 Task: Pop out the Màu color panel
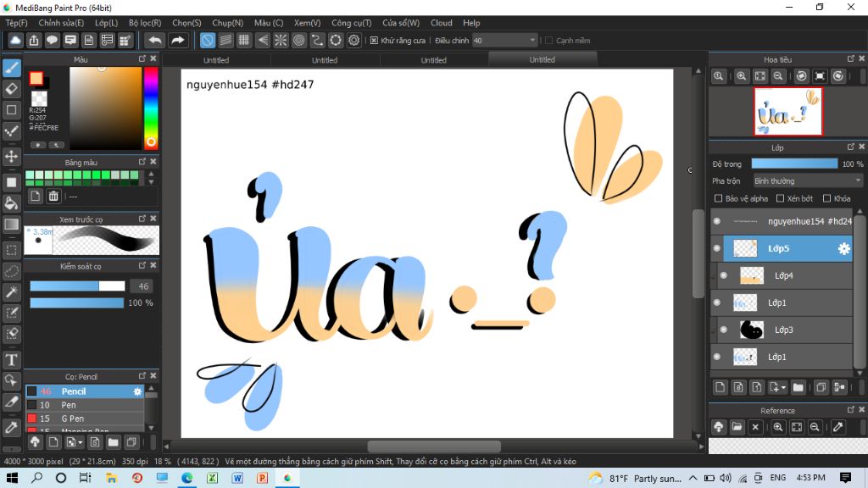(142, 58)
